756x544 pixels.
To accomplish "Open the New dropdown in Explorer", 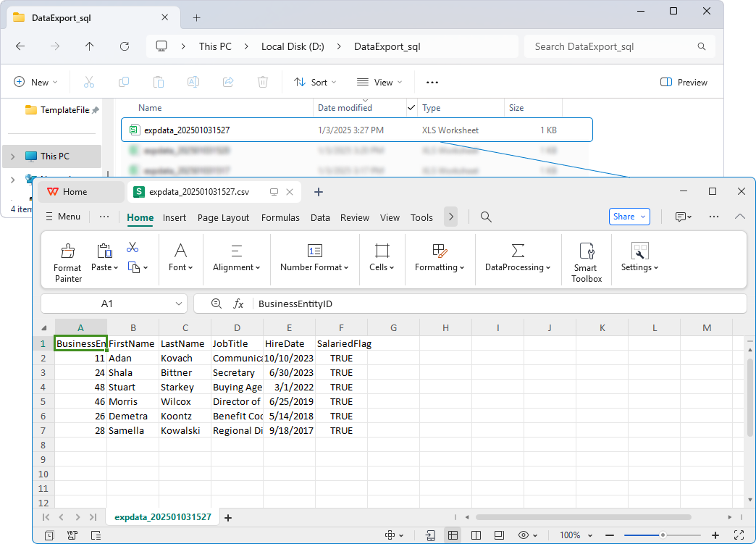I will tap(35, 83).
